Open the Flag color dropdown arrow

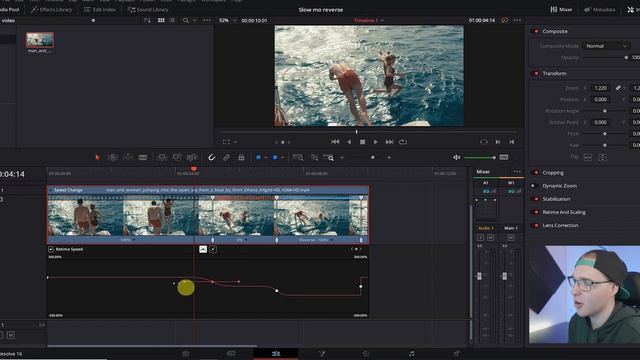click(265, 158)
